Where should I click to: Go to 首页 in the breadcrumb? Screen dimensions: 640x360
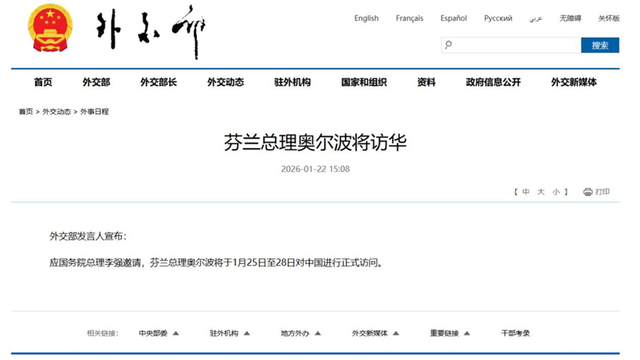tap(26, 111)
